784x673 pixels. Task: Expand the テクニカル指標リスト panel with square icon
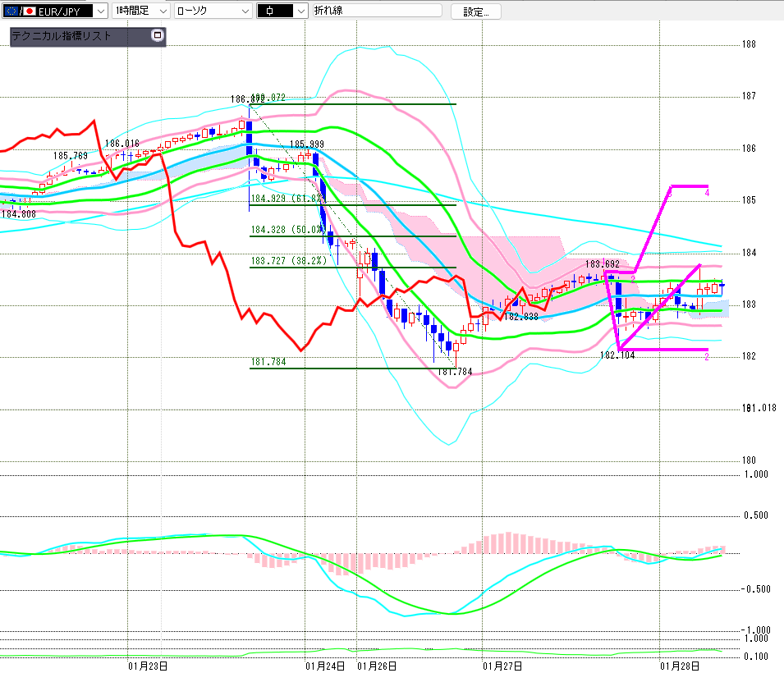tap(158, 36)
